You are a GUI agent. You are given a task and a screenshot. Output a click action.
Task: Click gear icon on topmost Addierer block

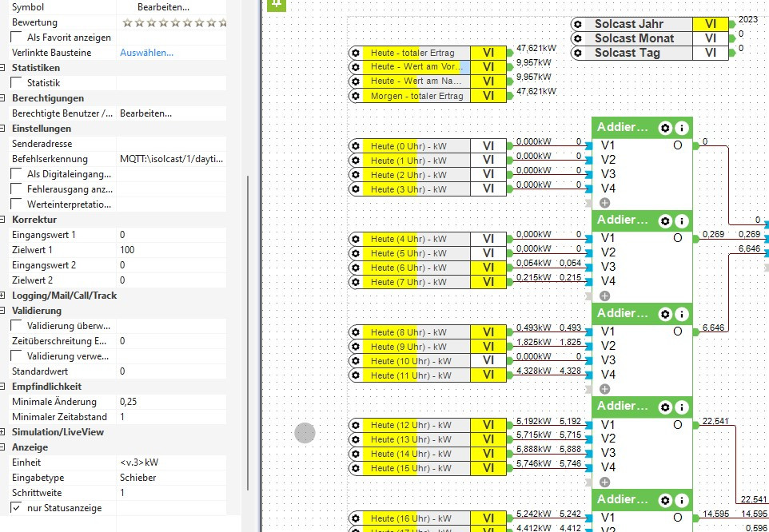665,128
